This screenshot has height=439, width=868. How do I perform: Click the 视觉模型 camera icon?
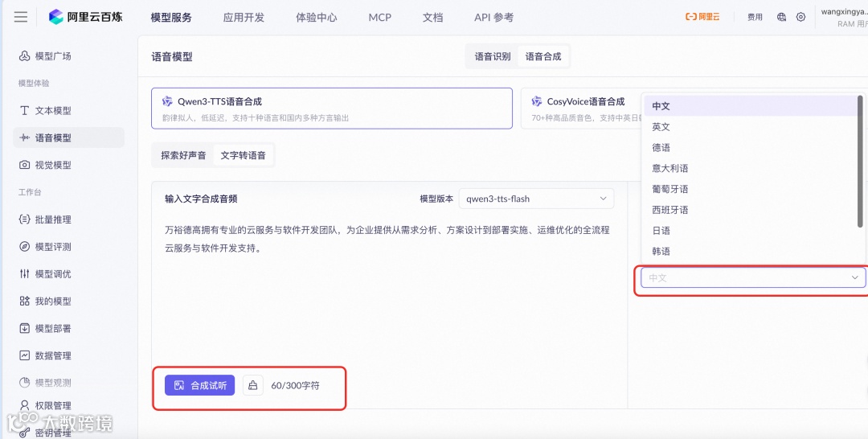click(x=24, y=165)
